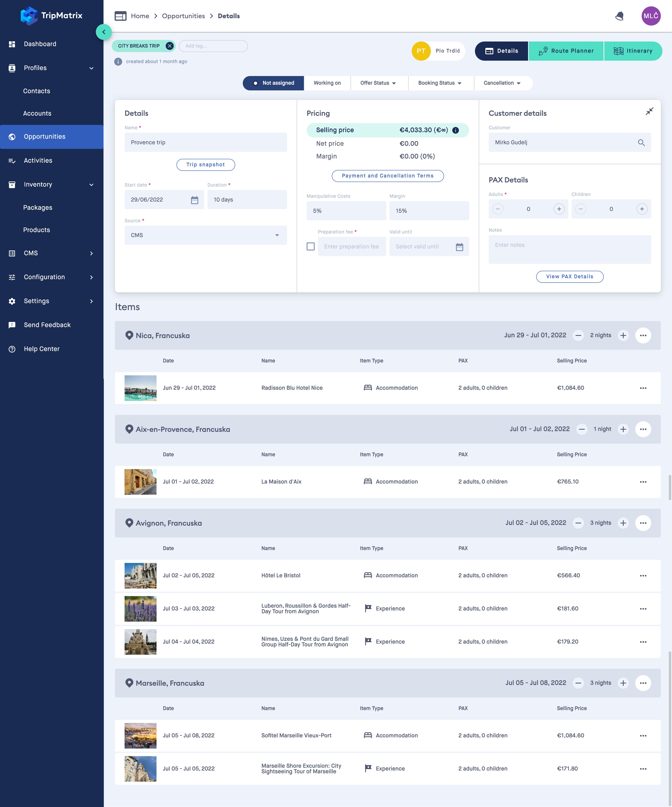
Task: Expand the Offer Status dropdown
Action: pyautogui.click(x=379, y=83)
